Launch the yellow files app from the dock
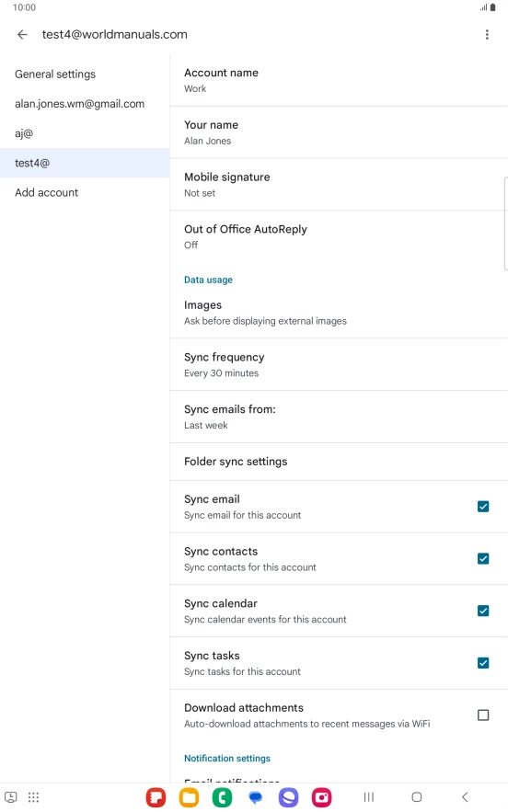508x812 pixels. (x=189, y=797)
